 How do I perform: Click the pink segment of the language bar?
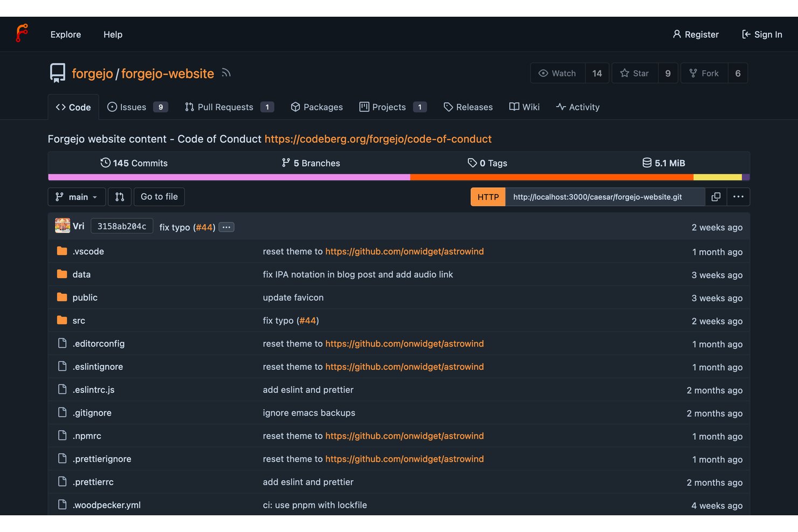229,177
